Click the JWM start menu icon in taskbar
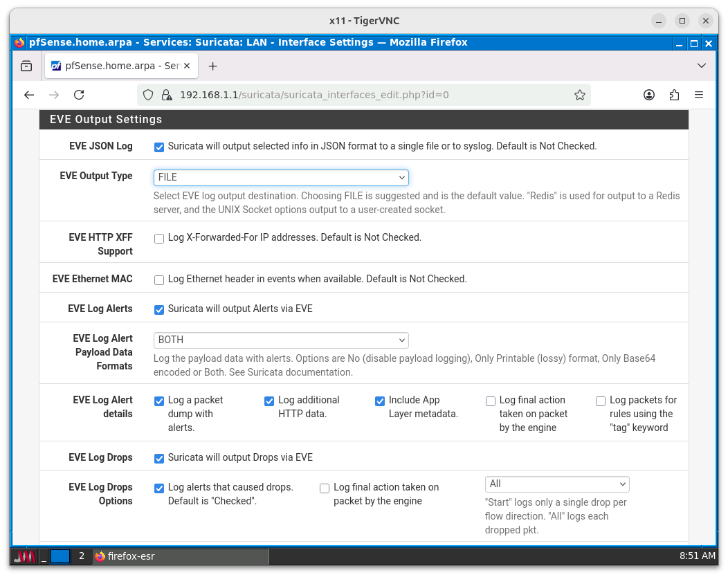 24,556
